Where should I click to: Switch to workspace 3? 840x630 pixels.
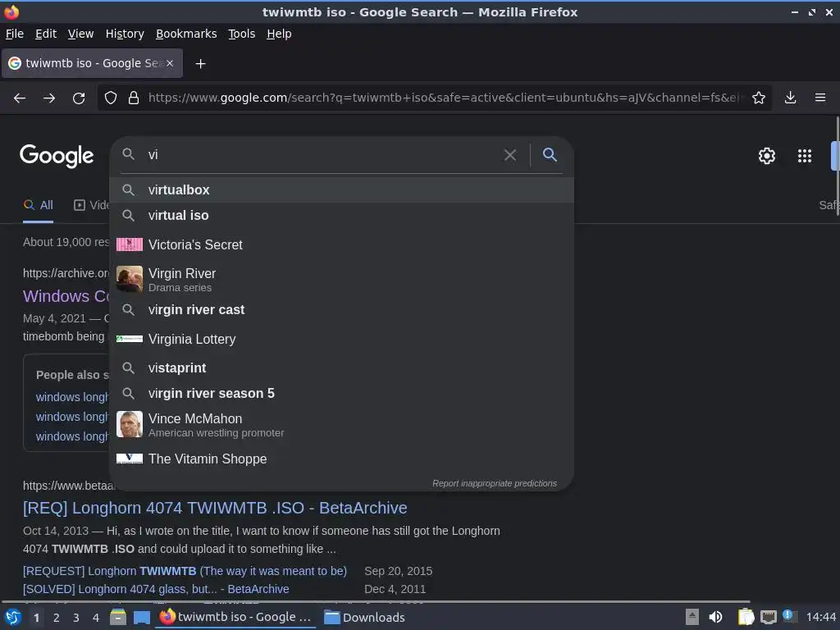76,618
